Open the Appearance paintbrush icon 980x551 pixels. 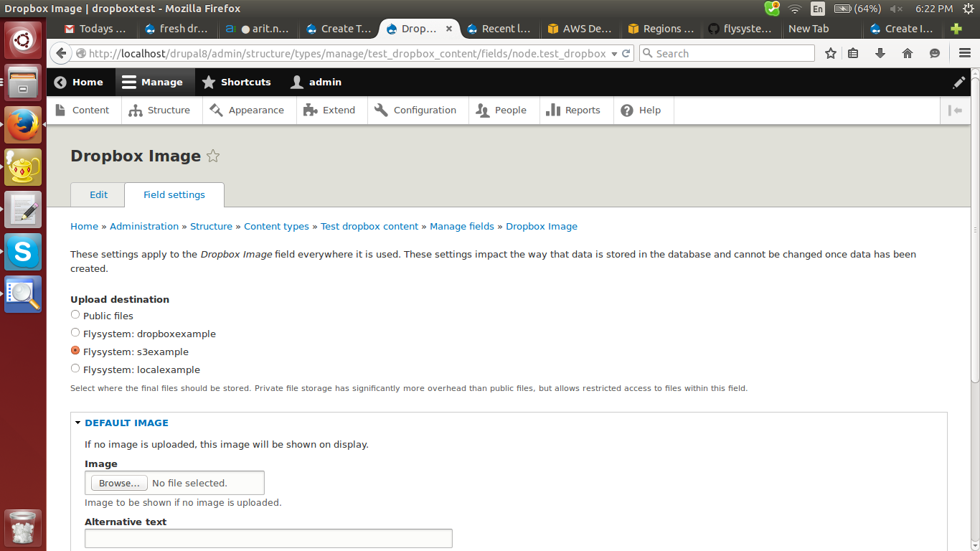pyautogui.click(x=215, y=110)
